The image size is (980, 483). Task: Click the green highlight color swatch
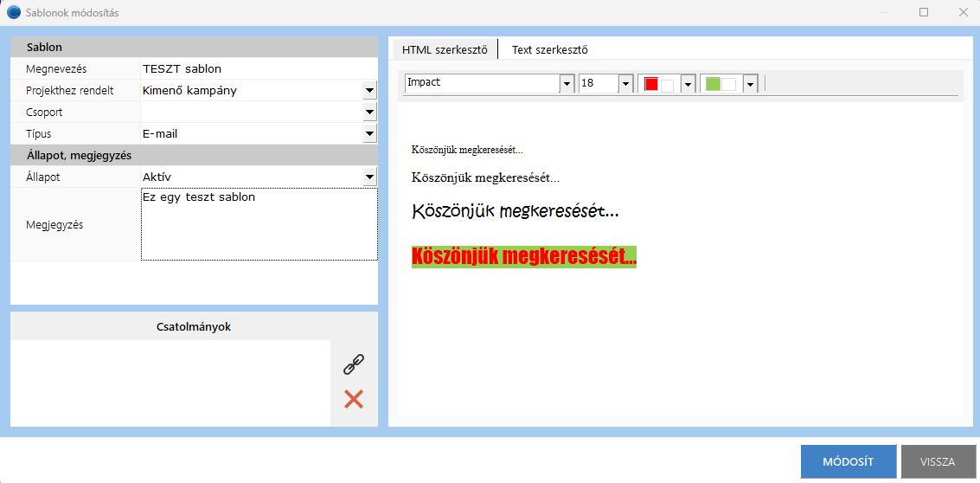click(x=714, y=84)
